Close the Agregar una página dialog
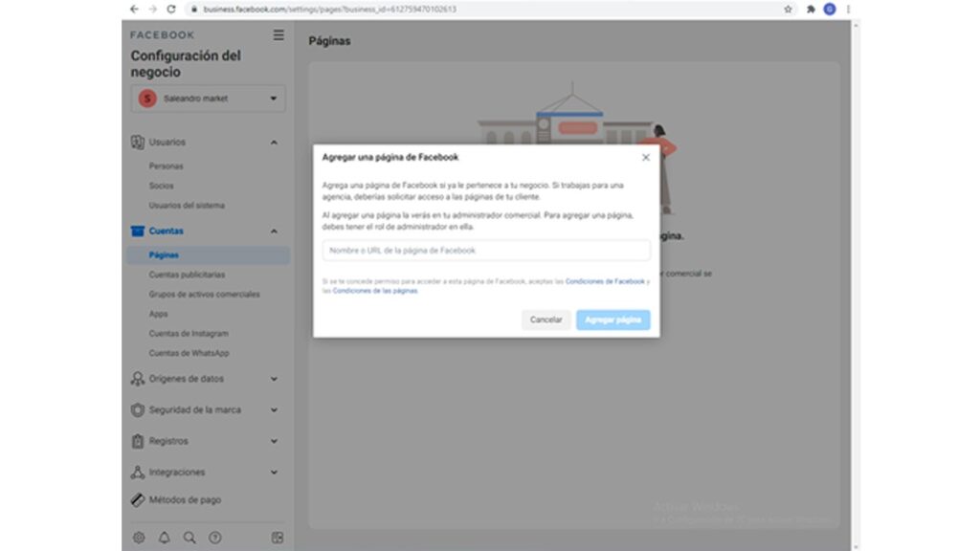 point(646,158)
